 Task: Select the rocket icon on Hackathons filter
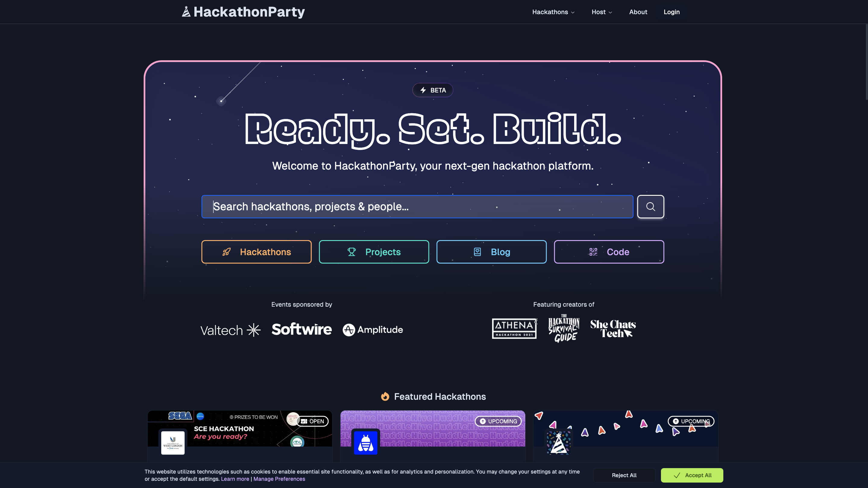point(227,252)
